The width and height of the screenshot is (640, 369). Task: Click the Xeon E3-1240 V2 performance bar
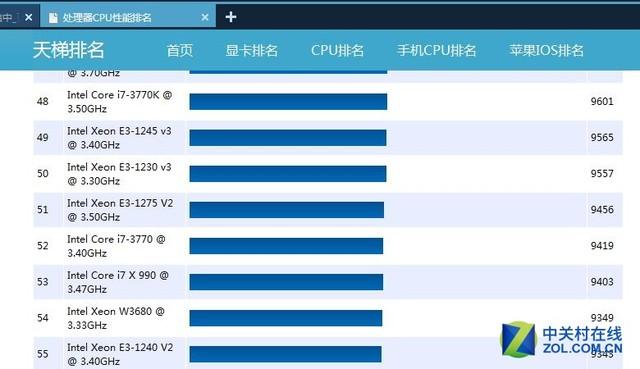click(285, 354)
